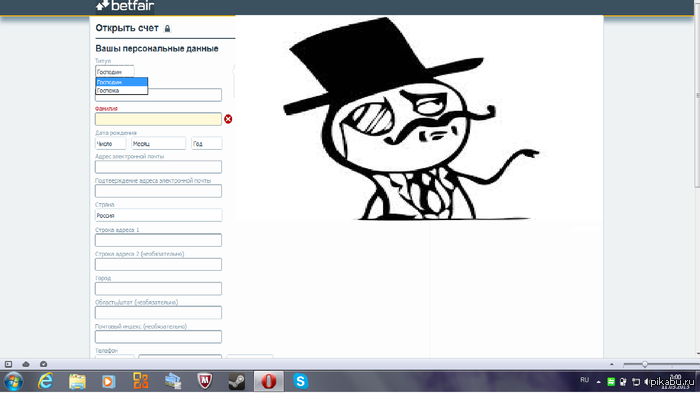Select Госпожа in the title list

point(121,90)
